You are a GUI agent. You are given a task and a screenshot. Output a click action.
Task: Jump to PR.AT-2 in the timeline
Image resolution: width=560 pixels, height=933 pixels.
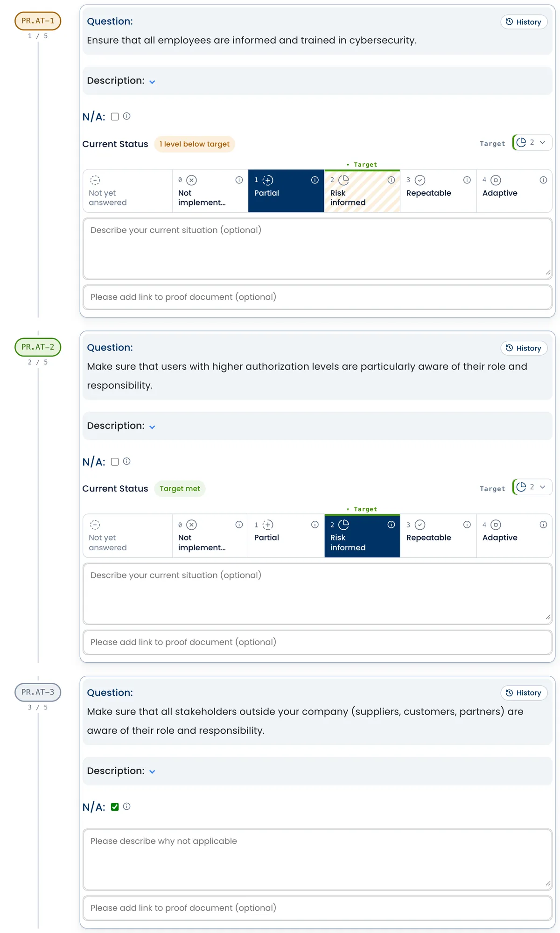38,347
